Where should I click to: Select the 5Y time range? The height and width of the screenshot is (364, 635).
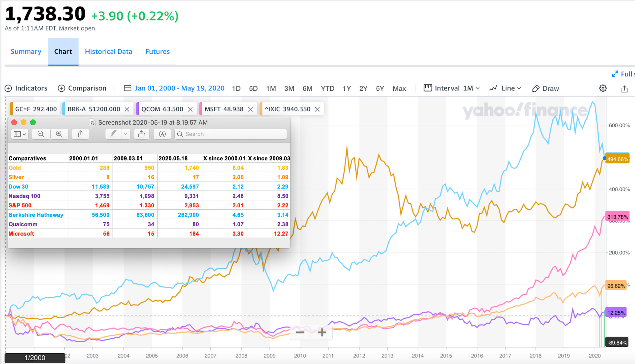pos(380,88)
